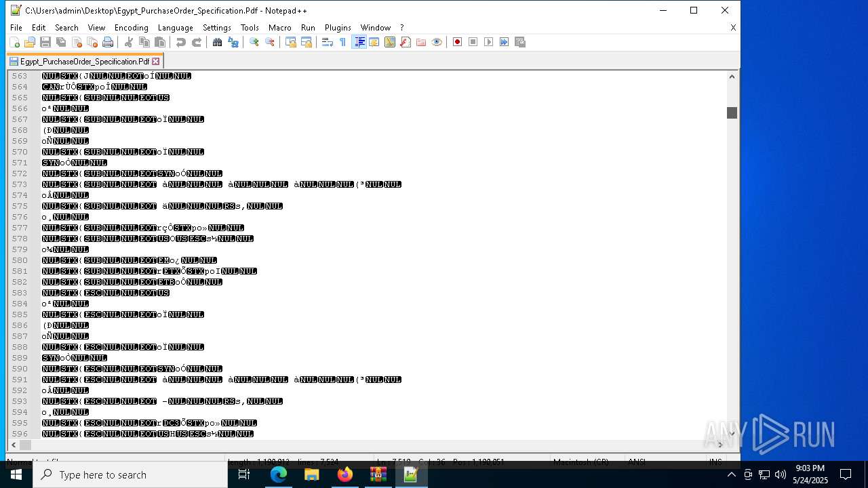Click the Replace toolbar icon
This screenshot has width=868, height=488.
(233, 42)
